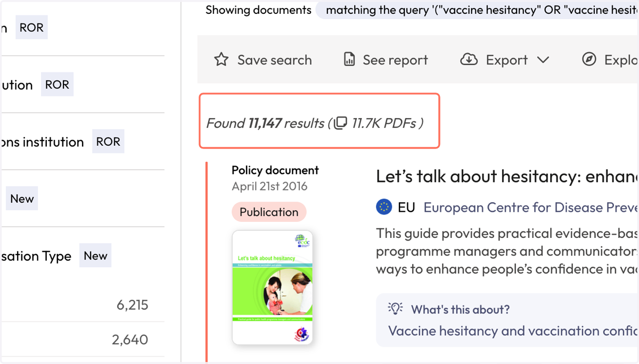The width and height of the screenshot is (639, 364).
Task: Open the European Centre for Disease Prevention link
Action: coord(531,208)
